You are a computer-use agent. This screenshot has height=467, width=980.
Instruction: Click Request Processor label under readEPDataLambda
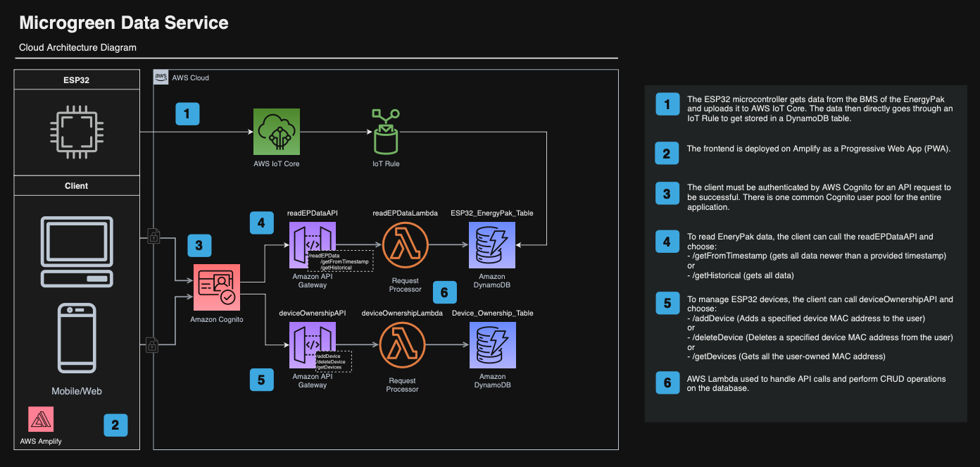tap(405, 285)
